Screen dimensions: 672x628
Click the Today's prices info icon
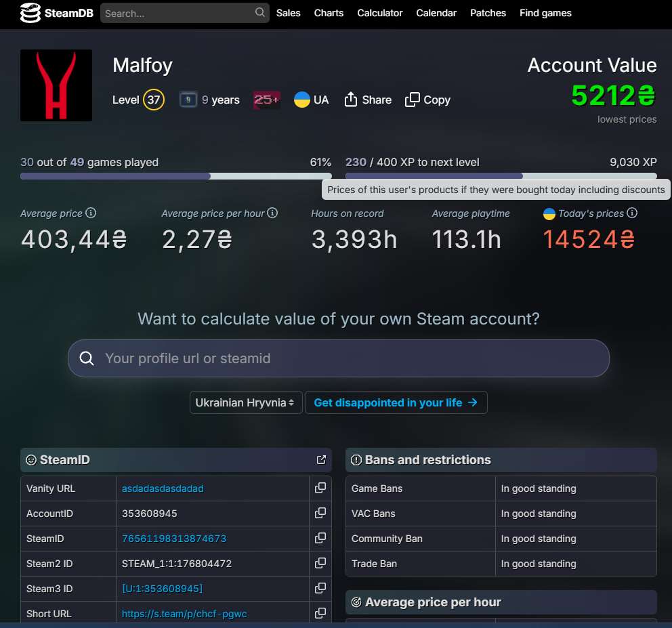(x=632, y=213)
